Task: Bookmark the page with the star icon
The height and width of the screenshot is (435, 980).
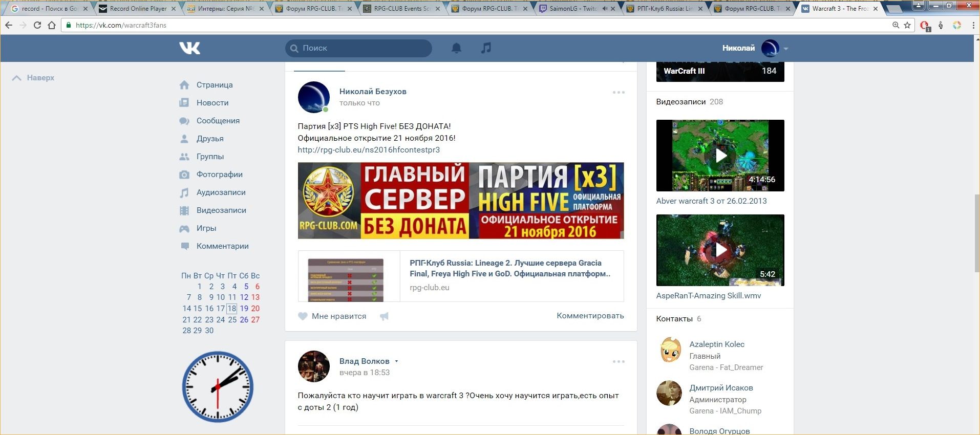Action: (907, 25)
